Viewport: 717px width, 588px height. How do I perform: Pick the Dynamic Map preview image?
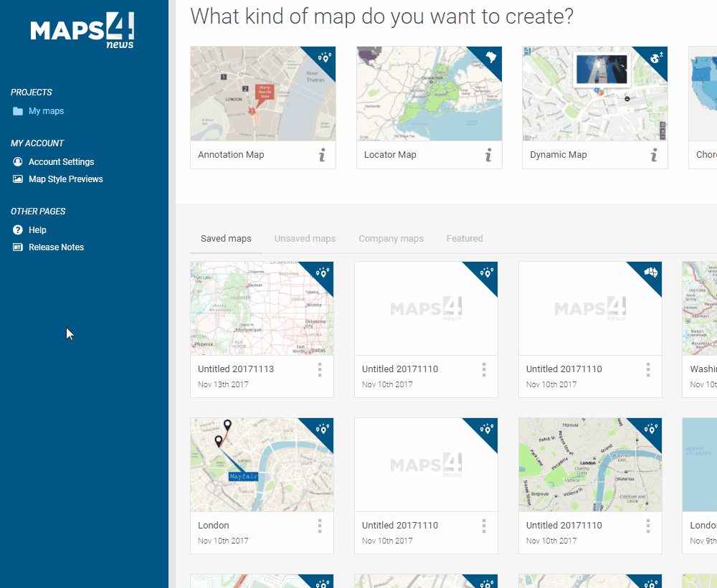pyautogui.click(x=595, y=94)
